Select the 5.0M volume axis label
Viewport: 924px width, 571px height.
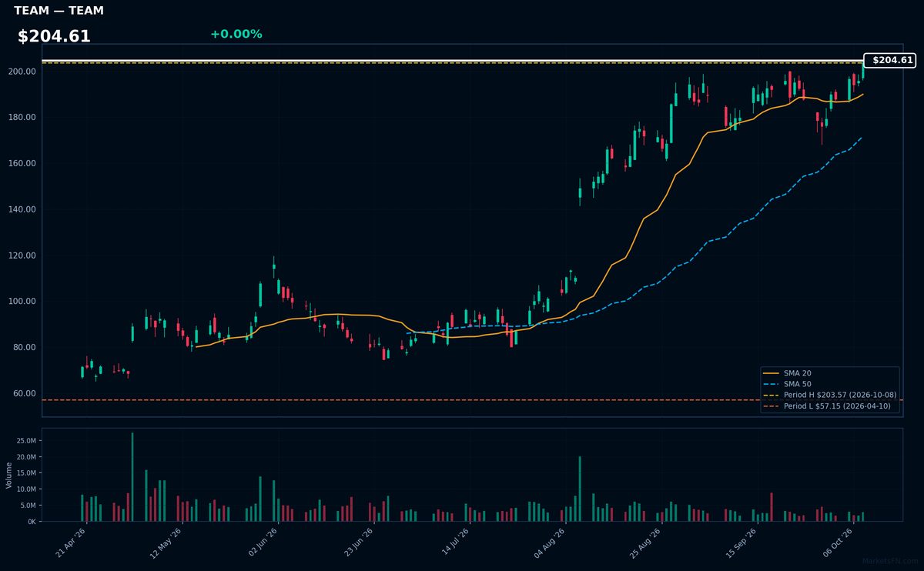pyautogui.click(x=28, y=506)
